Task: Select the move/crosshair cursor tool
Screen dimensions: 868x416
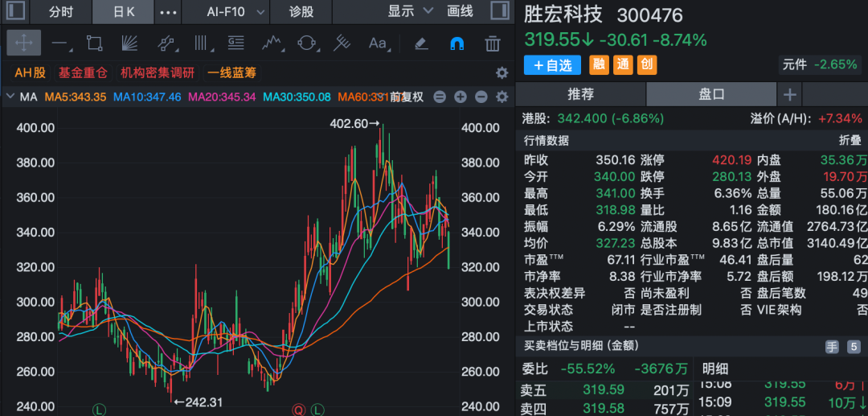Action: click(23, 43)
